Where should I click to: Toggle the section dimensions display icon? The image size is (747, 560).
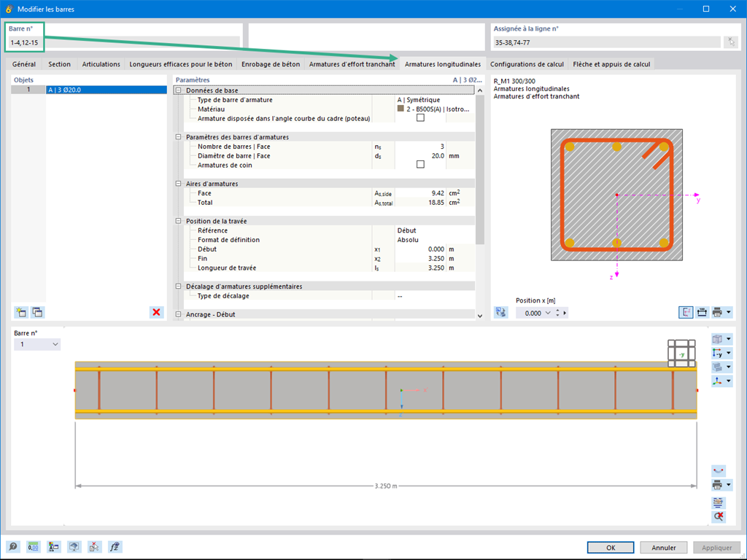pyautogui.click(x=701, y=312)
